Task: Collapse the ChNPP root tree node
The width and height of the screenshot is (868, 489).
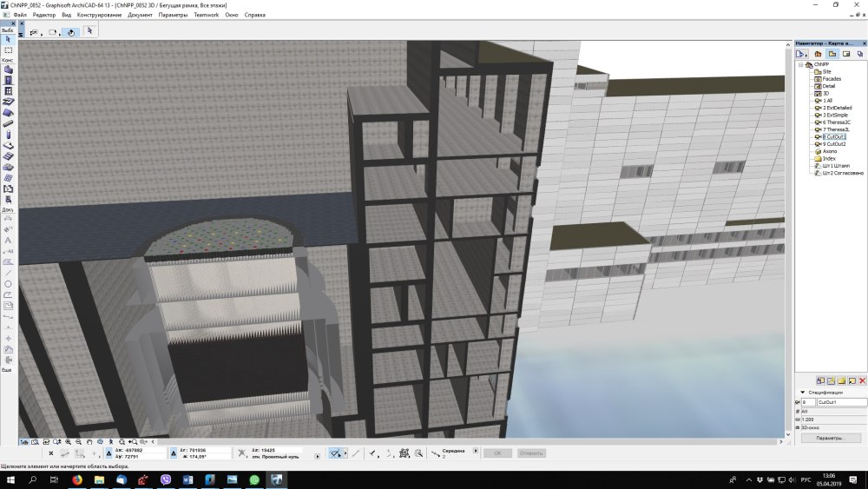Action: [800, 64]
